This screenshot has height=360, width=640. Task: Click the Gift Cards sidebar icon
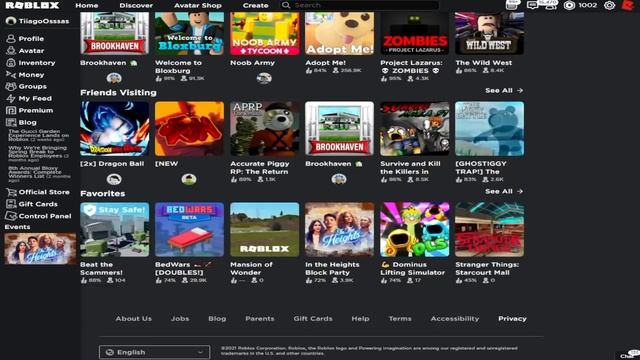pyautogui.click(x=11, y=204)
